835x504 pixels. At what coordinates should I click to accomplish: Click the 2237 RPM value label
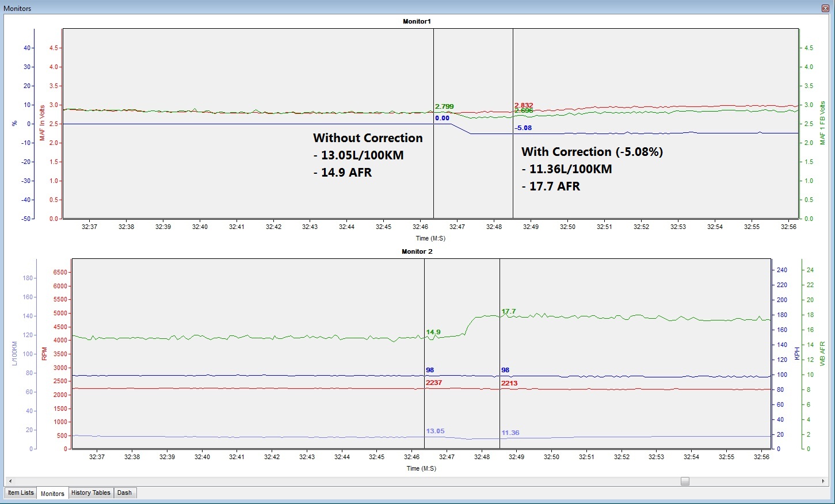pyautogui.click(x=434, y=383)
